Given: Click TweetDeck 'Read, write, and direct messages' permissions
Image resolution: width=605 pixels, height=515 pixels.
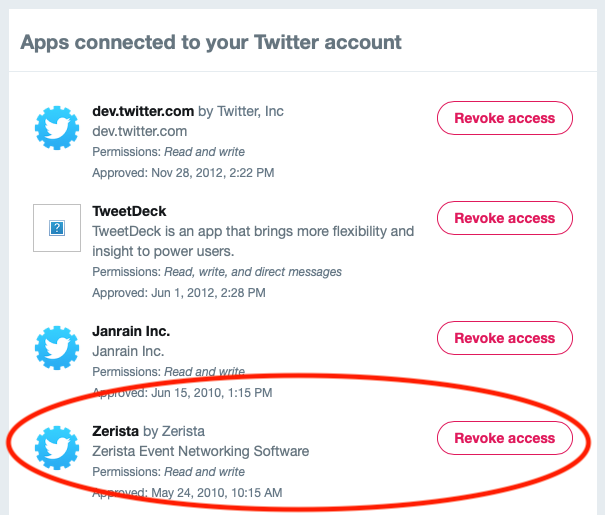Looking at the screenshot, I should tap(253, 272).
